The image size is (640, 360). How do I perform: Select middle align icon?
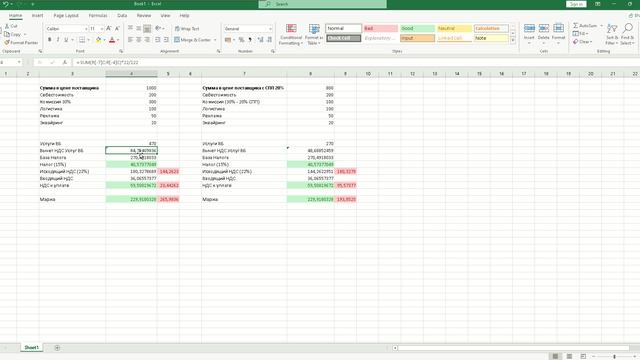click(x=139, y=28)
